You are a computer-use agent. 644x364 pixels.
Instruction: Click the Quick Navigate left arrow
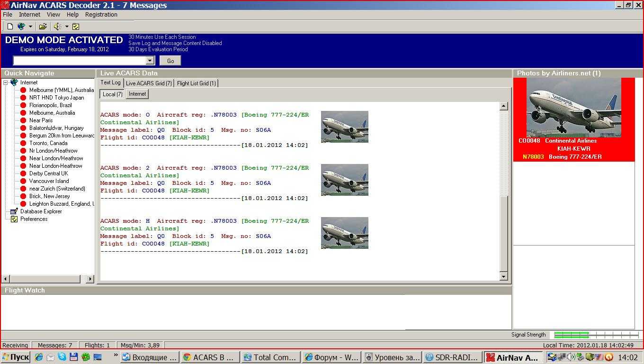pos(6,279)
